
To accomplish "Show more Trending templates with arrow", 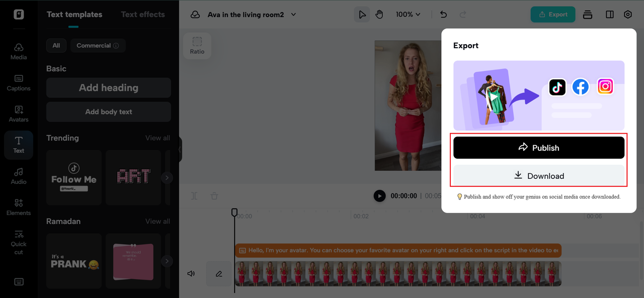I will 167,177.
